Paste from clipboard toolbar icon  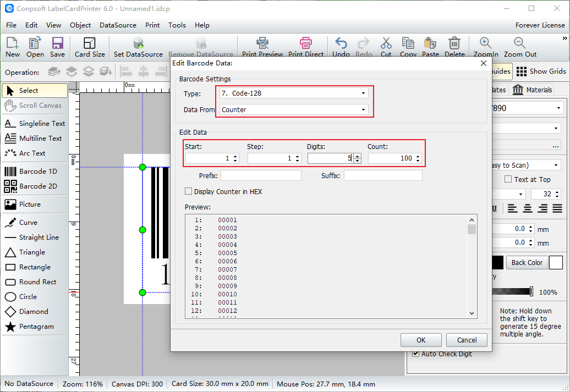(x=430, y=47)
